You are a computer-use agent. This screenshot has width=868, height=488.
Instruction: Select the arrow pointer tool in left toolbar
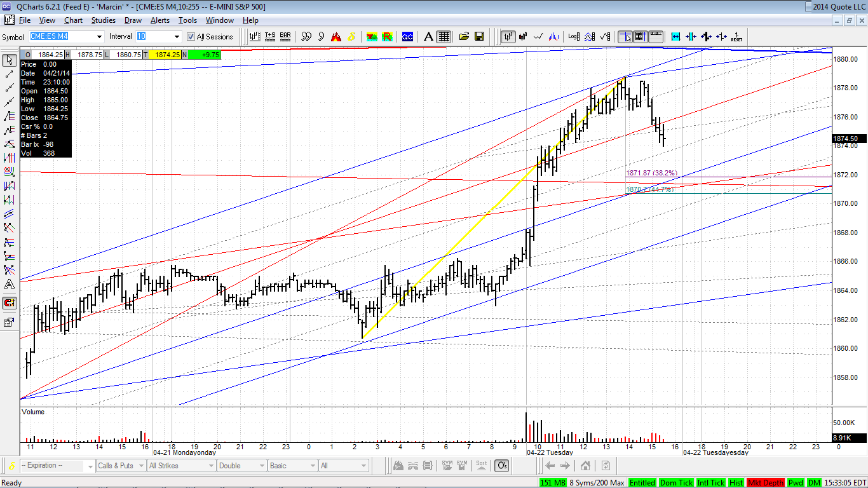pyautogui.click(x=10, y=60)
